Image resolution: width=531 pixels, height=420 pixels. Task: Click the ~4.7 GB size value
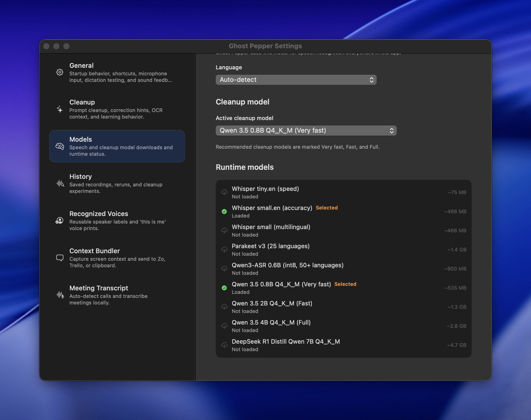(x=457, y=345)
